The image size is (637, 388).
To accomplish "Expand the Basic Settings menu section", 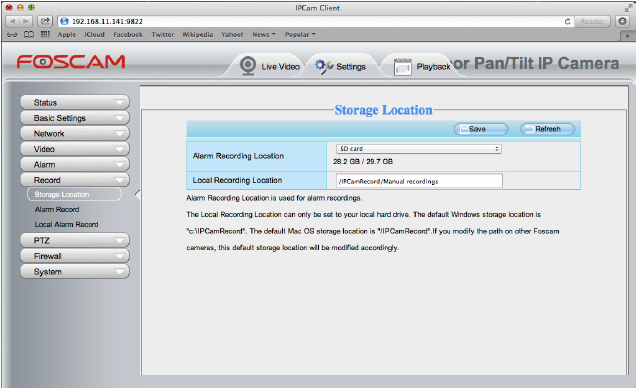I will [75, 118].
